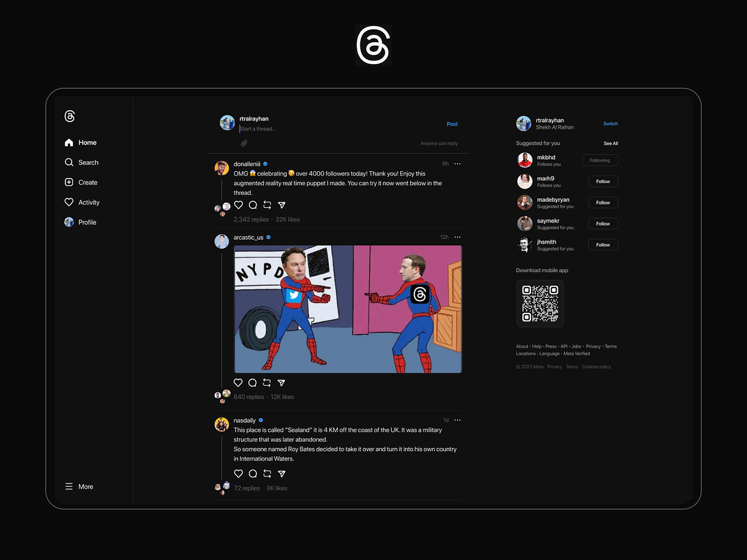Open the Meta Verified footer link

point(576,354)
